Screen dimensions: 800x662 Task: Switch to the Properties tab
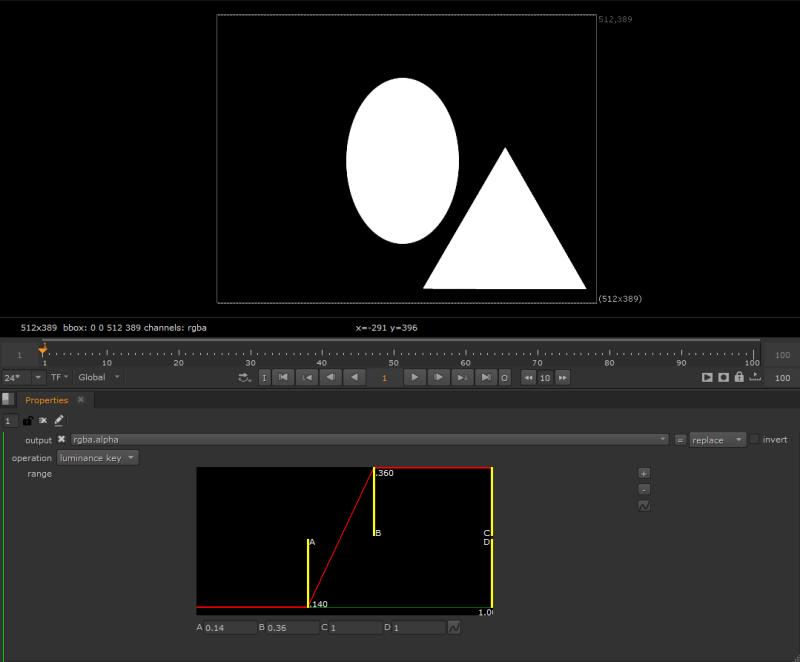pyautogui.click(x=46, y=399)
